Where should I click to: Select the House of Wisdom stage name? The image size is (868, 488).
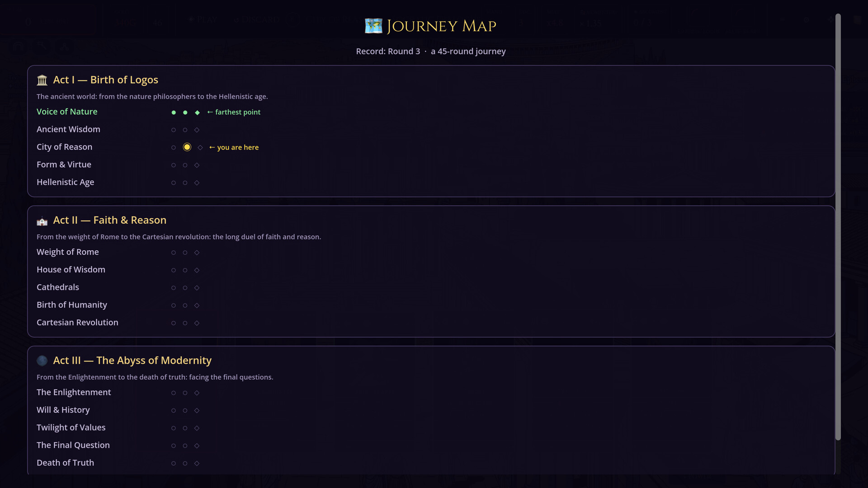coord(71,270)
